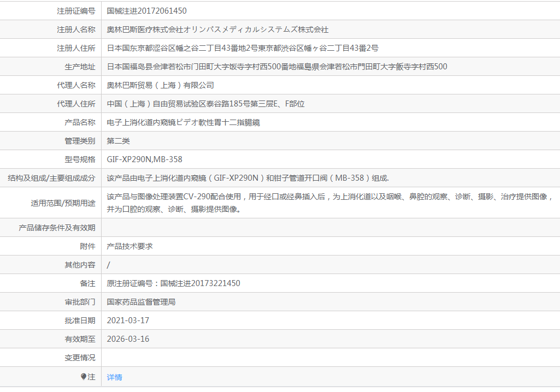Select agent name 奥林巴斯贸易（上海）有限公司
Image resolution: width=560 pixels, height=392 pixels.
[161, 85]
